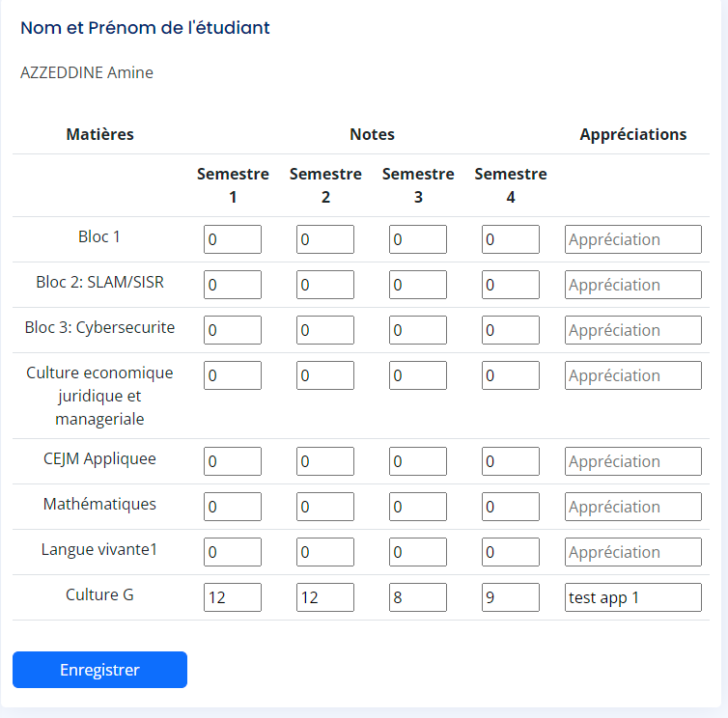
Task: Click Culture G Semestre 1 field showing 12
Action: (x=232, y=597)
